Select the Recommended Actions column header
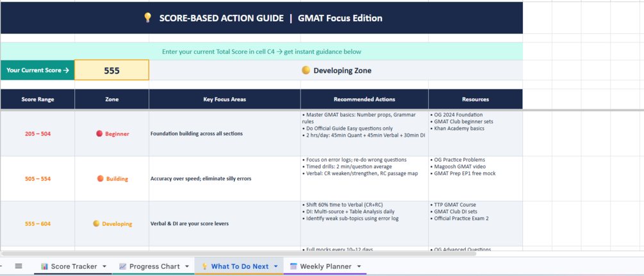644x276 pixels. coord(365,99)
